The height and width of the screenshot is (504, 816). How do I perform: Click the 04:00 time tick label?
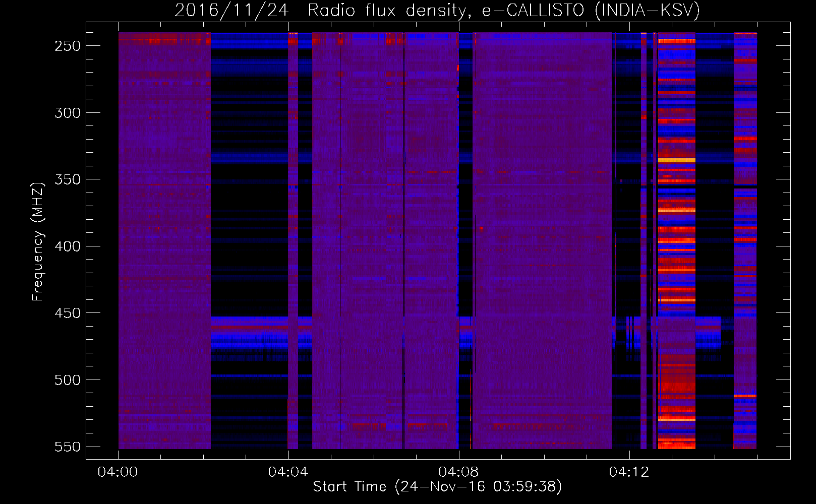(118, 472)
